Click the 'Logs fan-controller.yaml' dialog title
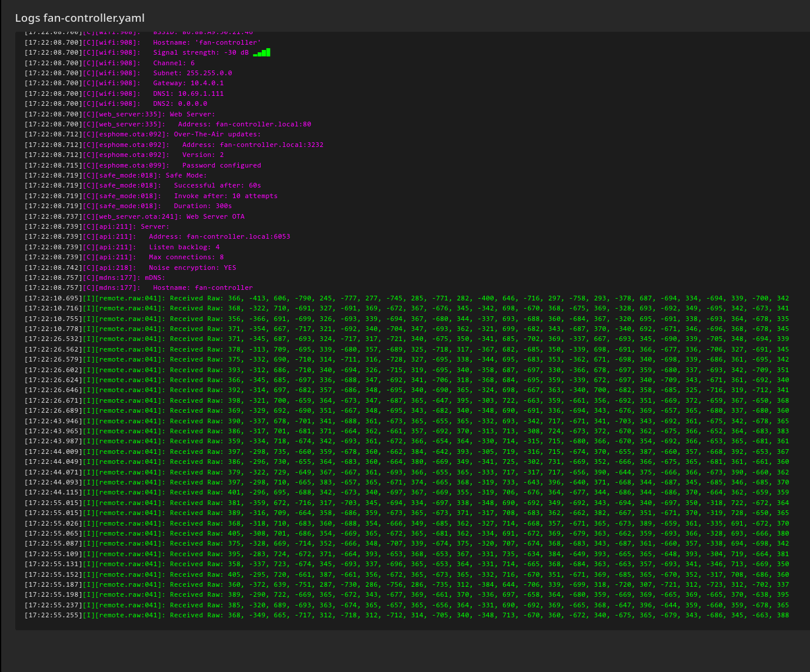The image size is (810, 672). pos(80,18)
